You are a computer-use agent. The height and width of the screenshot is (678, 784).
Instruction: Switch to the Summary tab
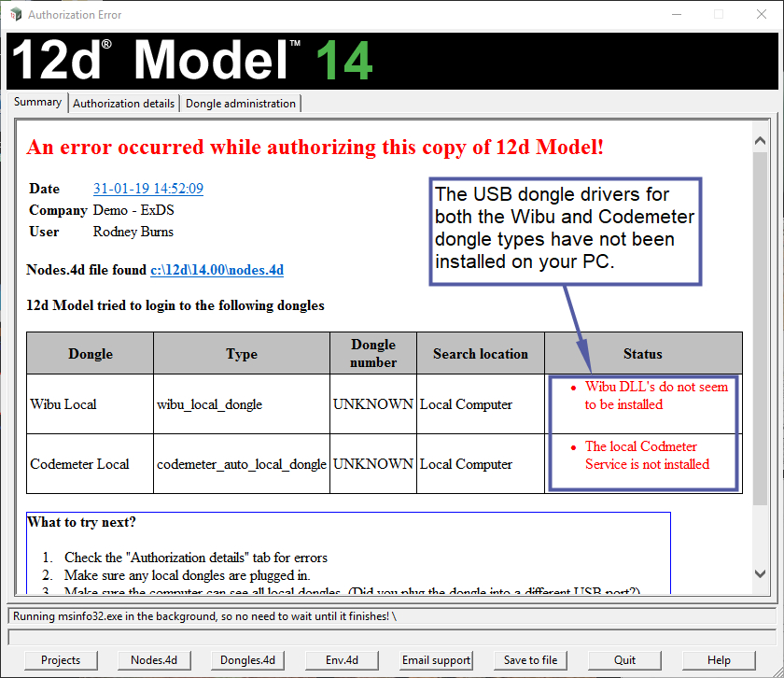tap(37, 102)
